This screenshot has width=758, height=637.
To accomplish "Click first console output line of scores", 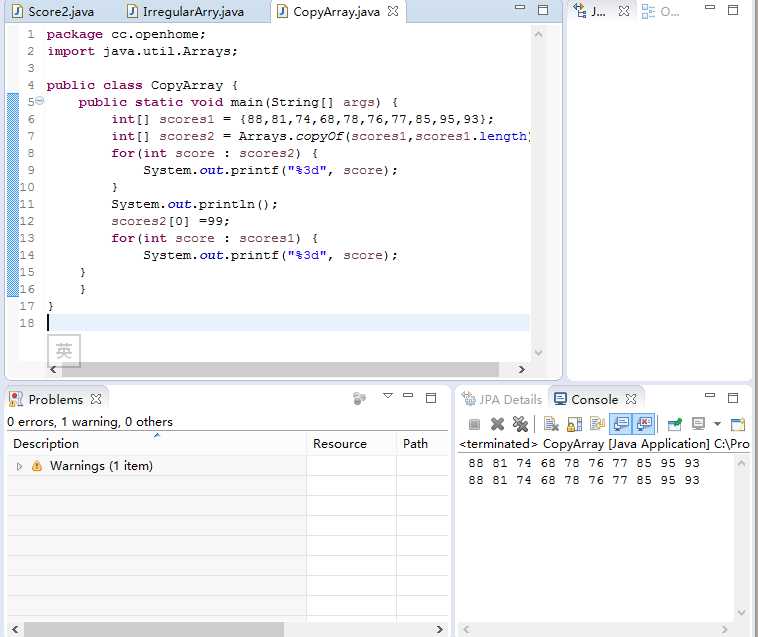I will tap(584, 463).
